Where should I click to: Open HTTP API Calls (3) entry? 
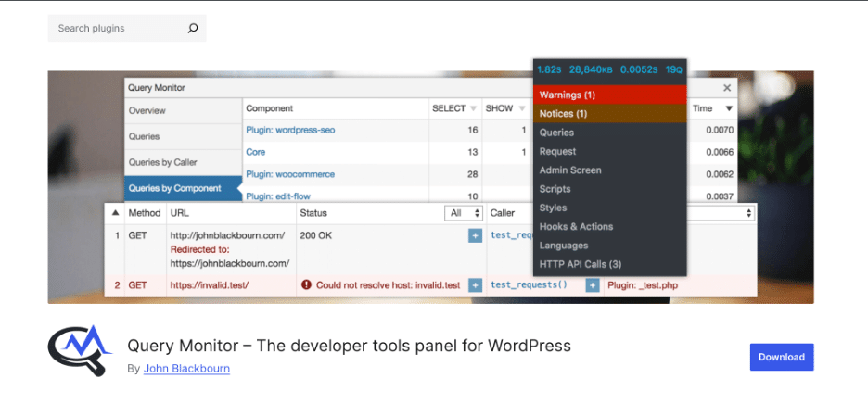pos(609,264)
